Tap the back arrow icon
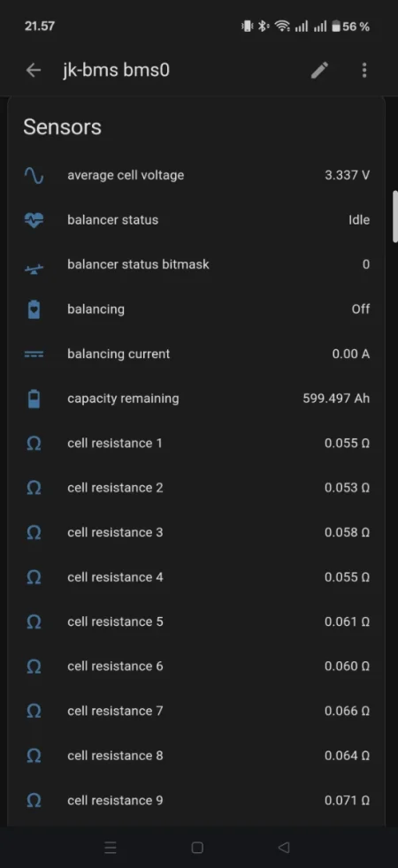 (x=34, y=71)
